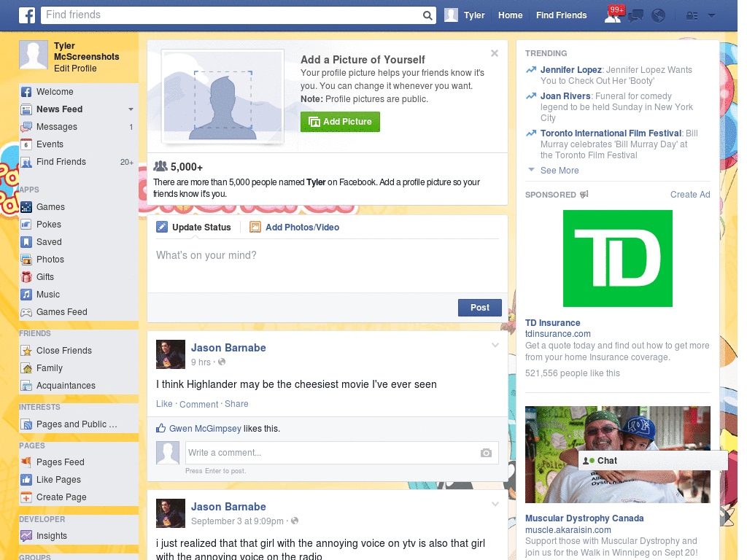Open Jennifer Lopez trending topic
The height and width of the screenshot is (560, 747).
click(x=570, y=70)
